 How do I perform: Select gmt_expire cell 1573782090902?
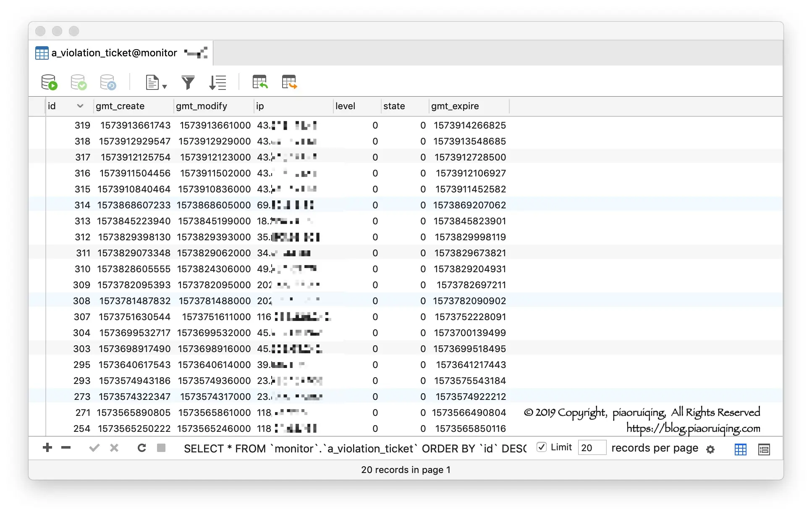(469, 301)
